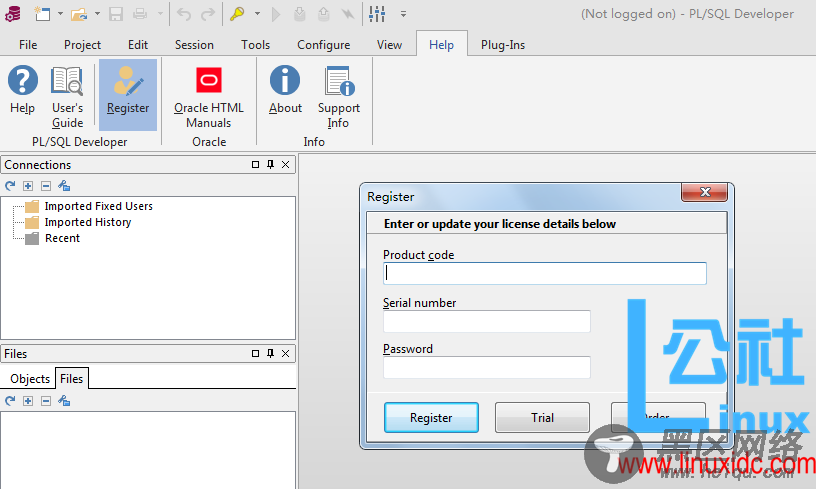Click the Register ribbon icon
816x489 pixels.
[128, 94]
